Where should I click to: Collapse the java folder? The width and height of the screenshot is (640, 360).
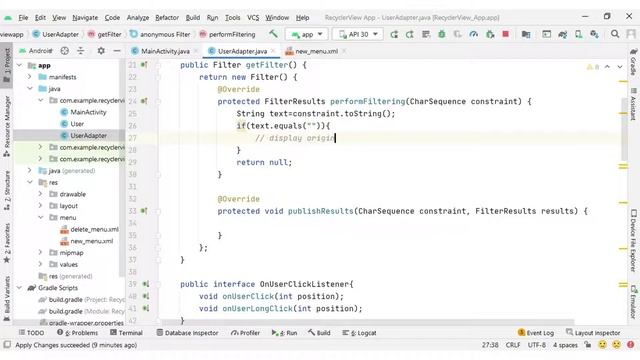click(30, 89)
